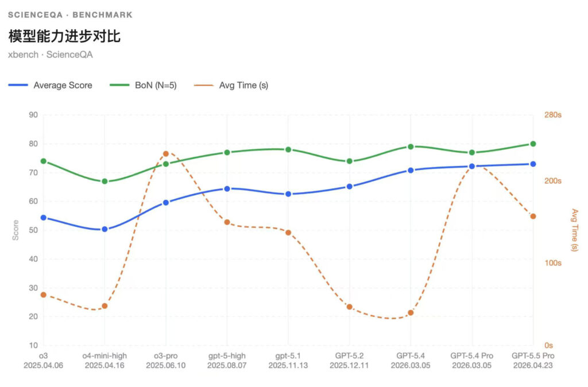The width and height of the screenshot is (588, 387).
Task: Select the Avg Time lowest point at GPT-5.4
Action: (x=411, y=313)
